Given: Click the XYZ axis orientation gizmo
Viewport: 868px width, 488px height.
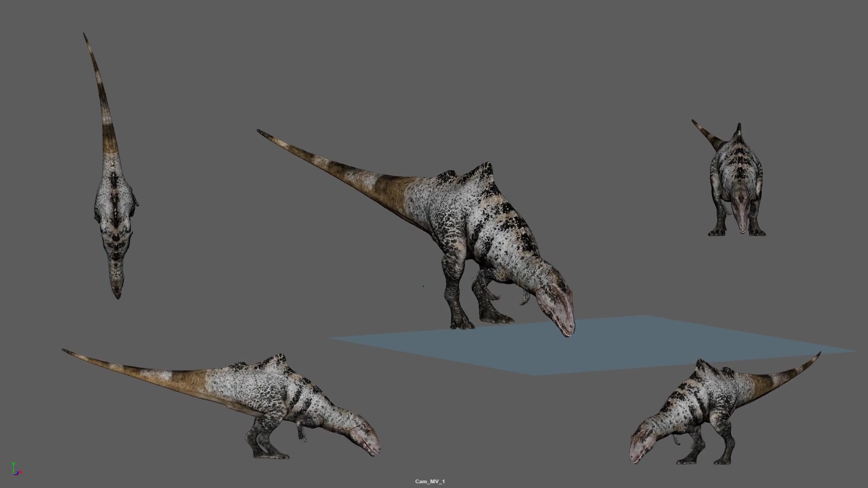Looking at the screenshot, I should pos(16,469).
